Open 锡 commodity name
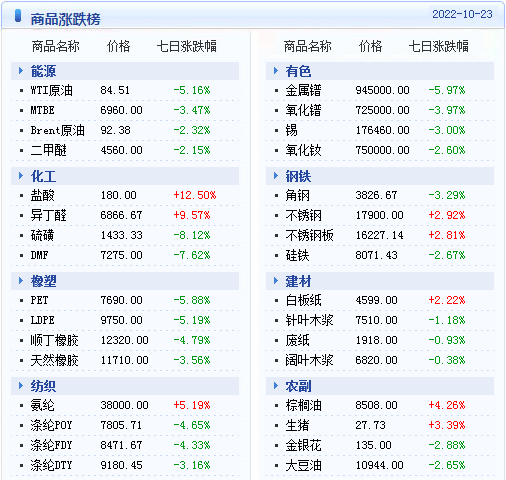Image resolution: width=506 pixels, height=480 pixels. pyautogui.click(x=291, y=130)
